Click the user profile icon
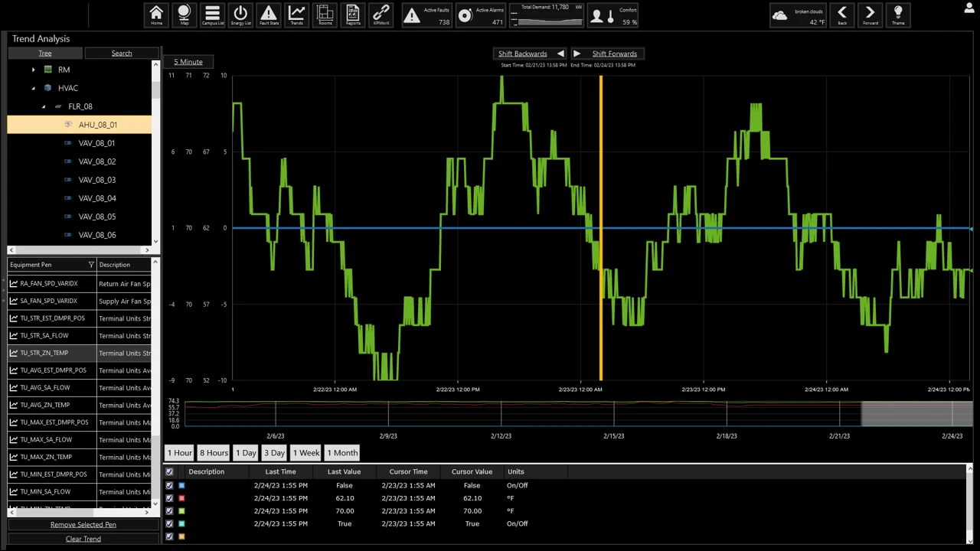This screenshot has height=551, width=980. [x=969, y=8]
